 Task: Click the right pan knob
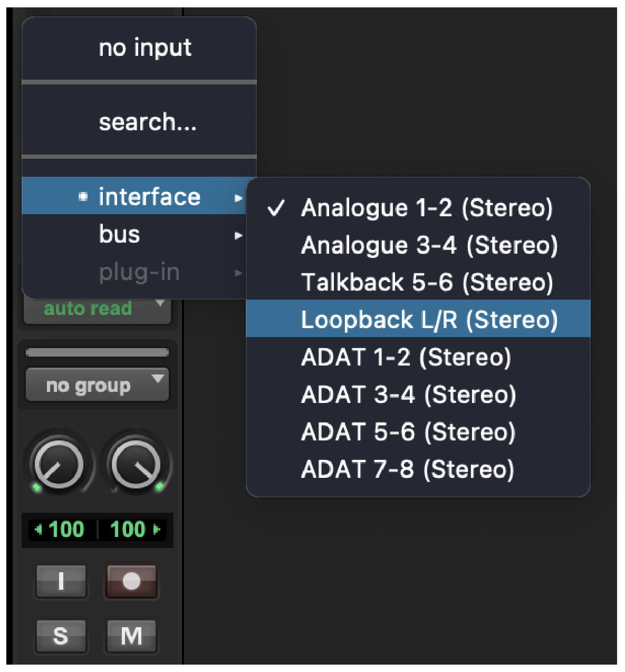tap(136, 465)
